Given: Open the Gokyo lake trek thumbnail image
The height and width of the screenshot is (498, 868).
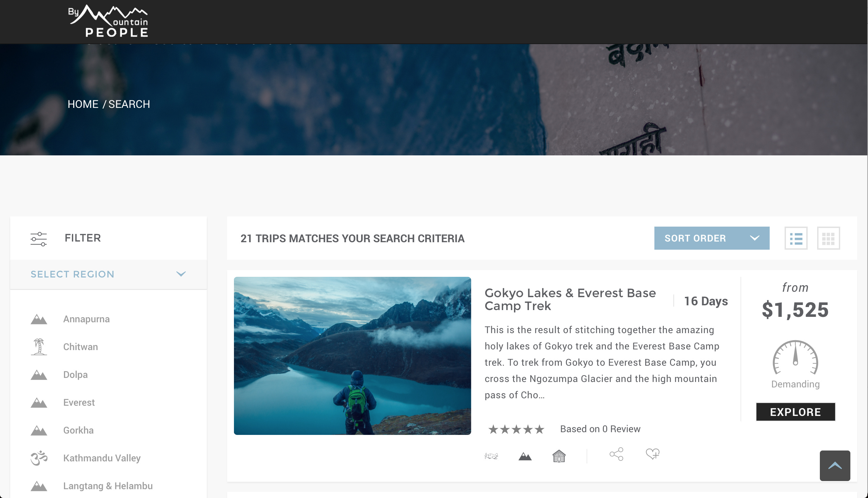Looking at the screenshot, I should coord(353,356).
